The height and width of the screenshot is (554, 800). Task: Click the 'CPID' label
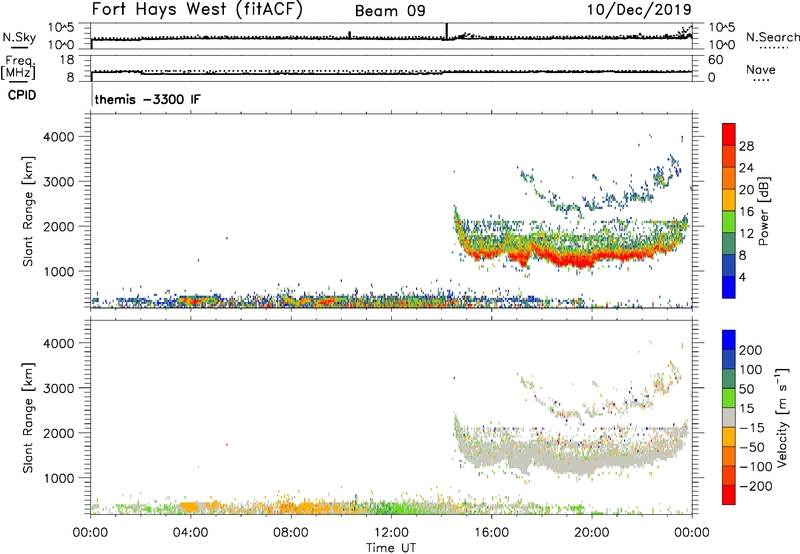tap(22, 95)
